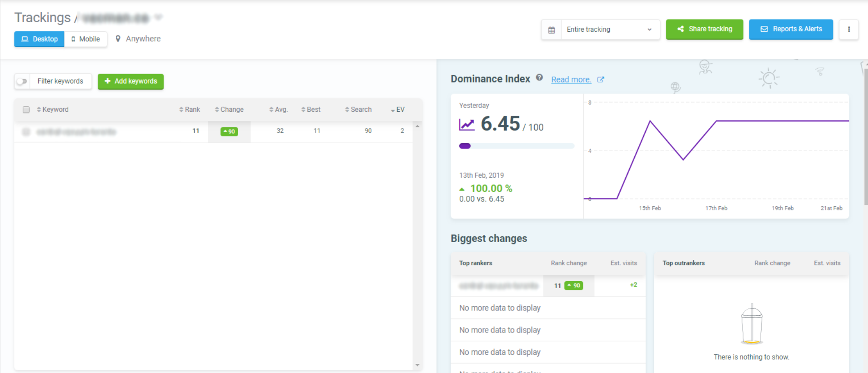Click the '0.00 vs. 6.45' comparison text
This screenshot has height=373, width=868.
(x=482, y=199)
